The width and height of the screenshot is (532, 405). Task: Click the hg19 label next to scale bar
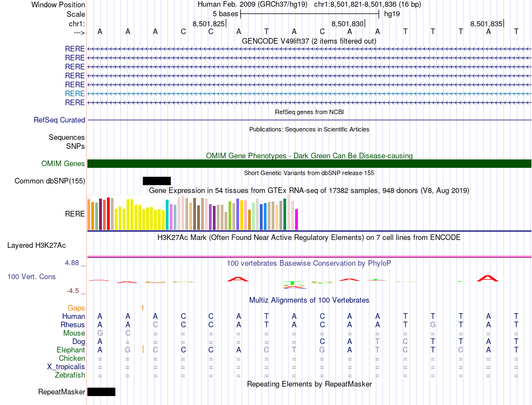[x=392, y=14]
